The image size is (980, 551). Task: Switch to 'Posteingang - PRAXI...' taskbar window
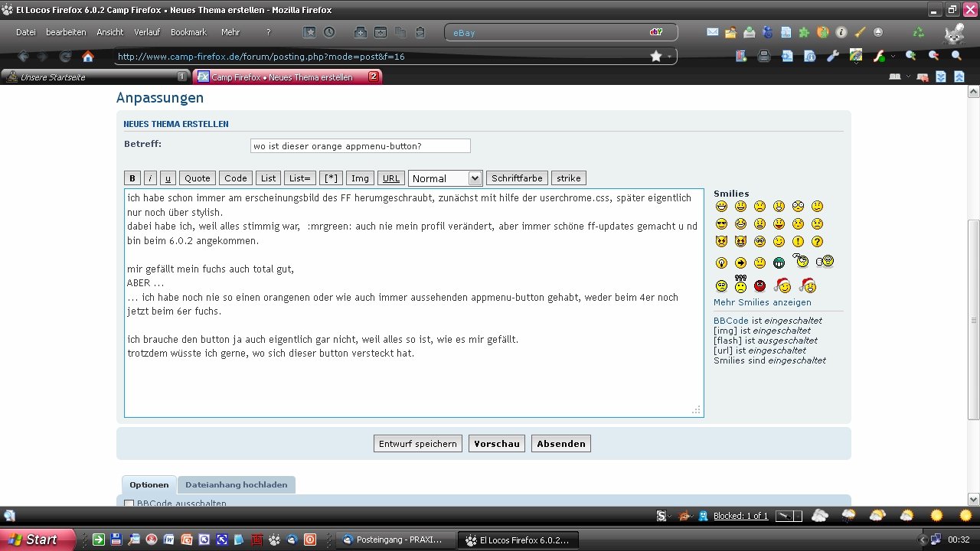click(396, 540)
